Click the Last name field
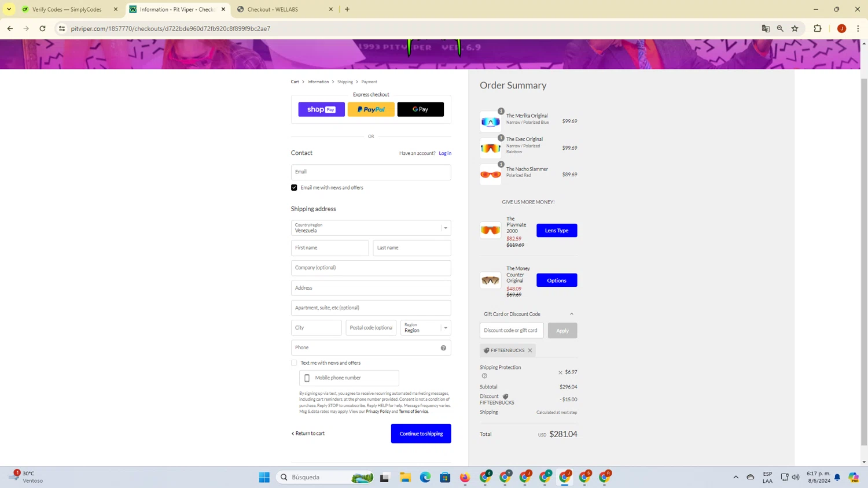This screenshot has height=488, width=868. (x=412, y=247)
